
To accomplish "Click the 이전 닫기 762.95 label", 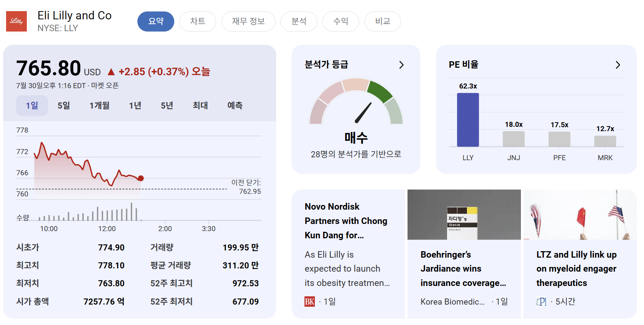I will click(x=246, y=187).
